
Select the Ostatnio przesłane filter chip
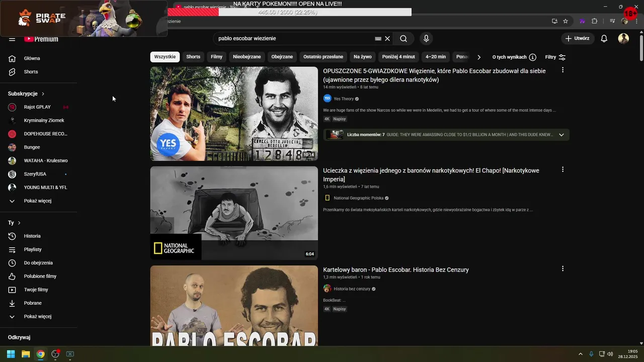click(x=323, y=57)
